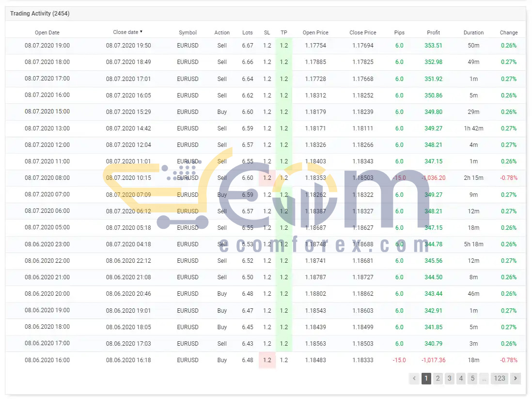
Task: Click close price 1.18266
Action: click(x=363, y=145)
